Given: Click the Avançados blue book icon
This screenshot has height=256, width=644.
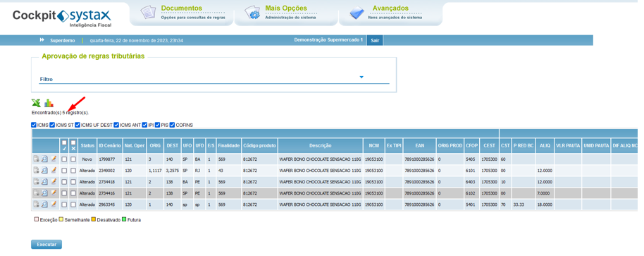Looking at the screenshot, I should tap(357, 13).
